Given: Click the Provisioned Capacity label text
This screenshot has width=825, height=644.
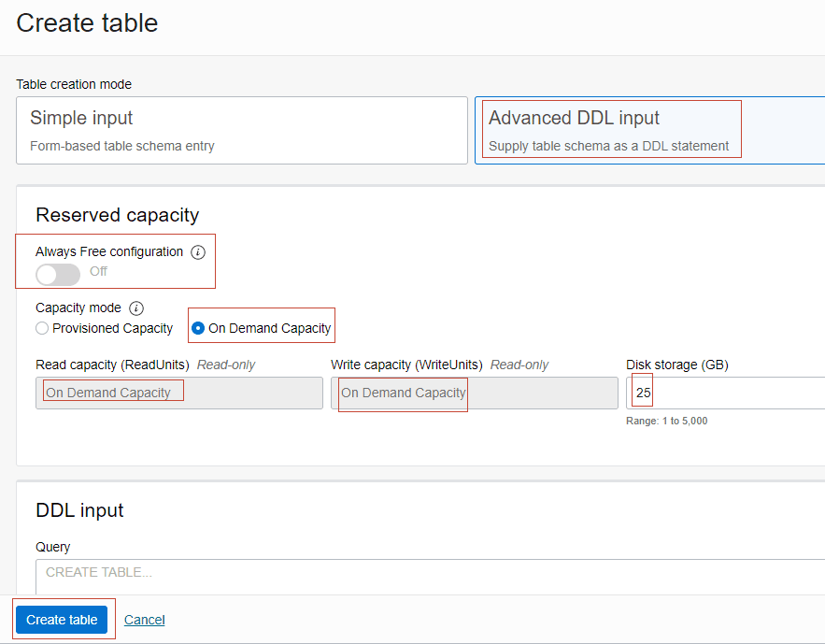Looking at the screenshot, I should click(x=113, y=328).
